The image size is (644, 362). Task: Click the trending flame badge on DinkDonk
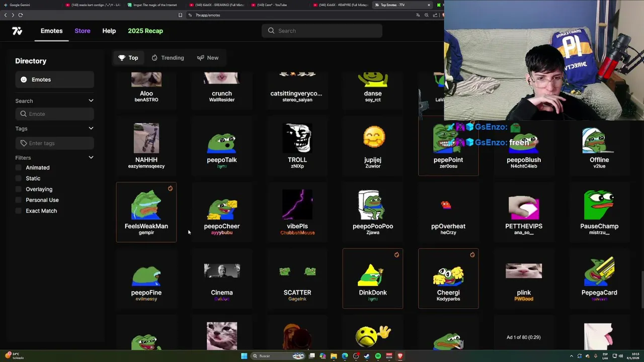pos(396,255)
